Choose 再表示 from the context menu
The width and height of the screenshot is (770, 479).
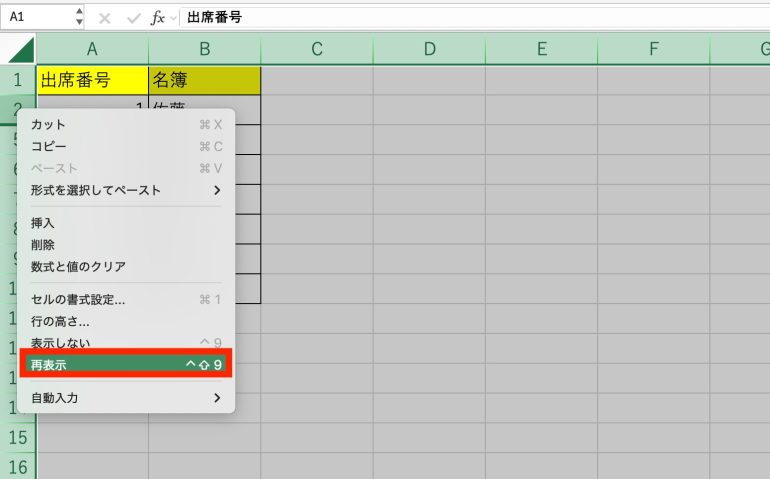point(126,364)
